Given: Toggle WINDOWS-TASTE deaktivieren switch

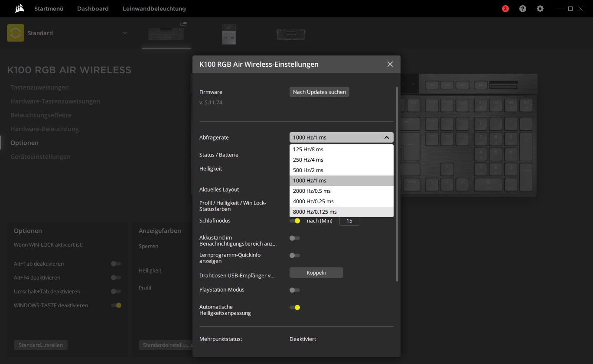Looking at the screenshot, I should point(116,305).
